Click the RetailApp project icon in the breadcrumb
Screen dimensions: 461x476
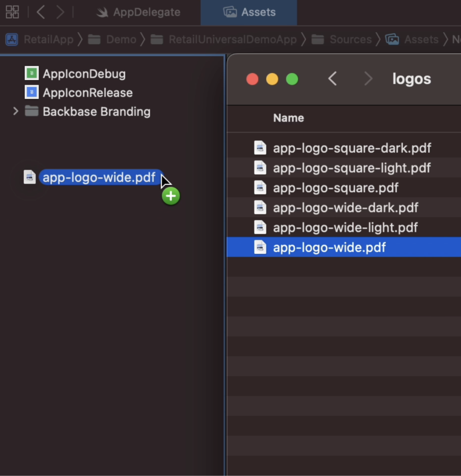point(12,39)
